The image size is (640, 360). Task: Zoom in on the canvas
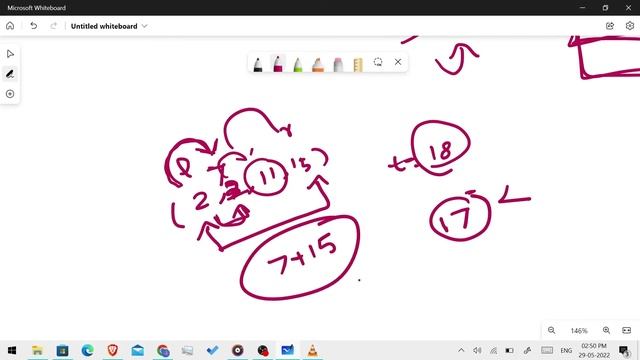click(x=607, y=330)
